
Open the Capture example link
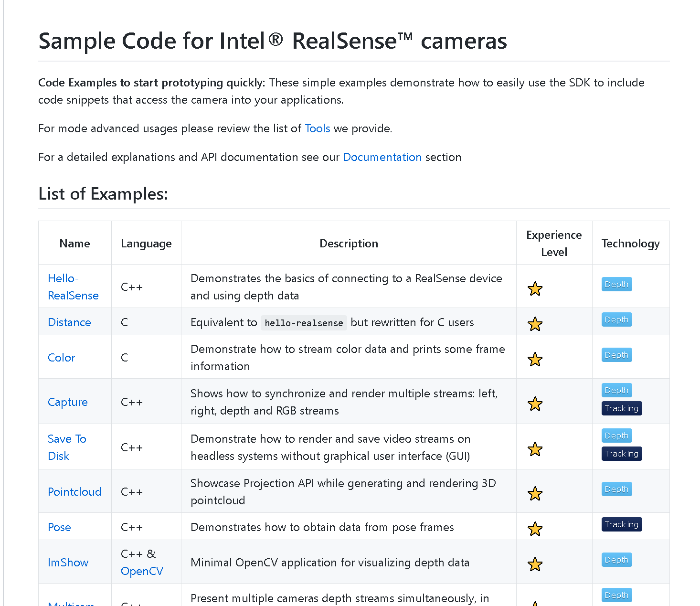pos(68,402)
